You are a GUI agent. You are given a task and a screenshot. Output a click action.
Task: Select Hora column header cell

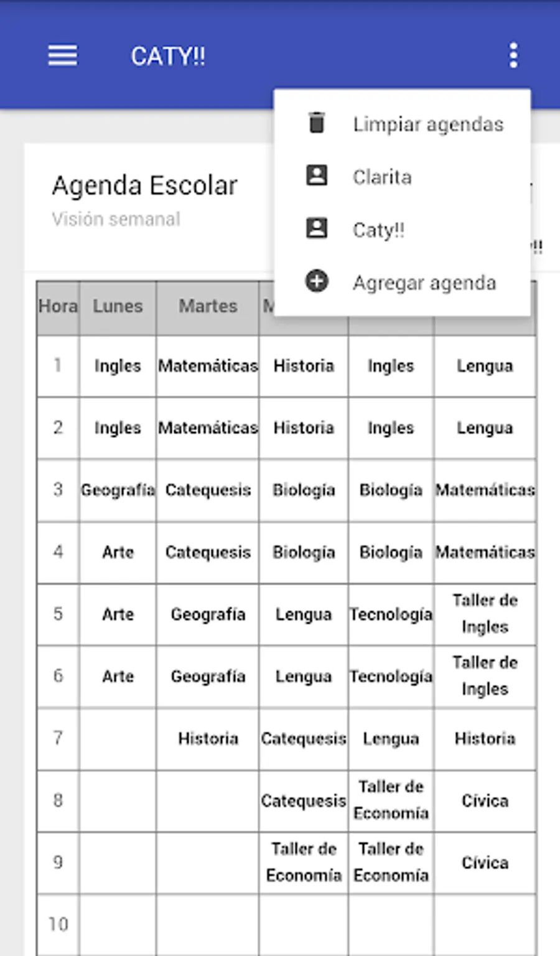(58, 306)
